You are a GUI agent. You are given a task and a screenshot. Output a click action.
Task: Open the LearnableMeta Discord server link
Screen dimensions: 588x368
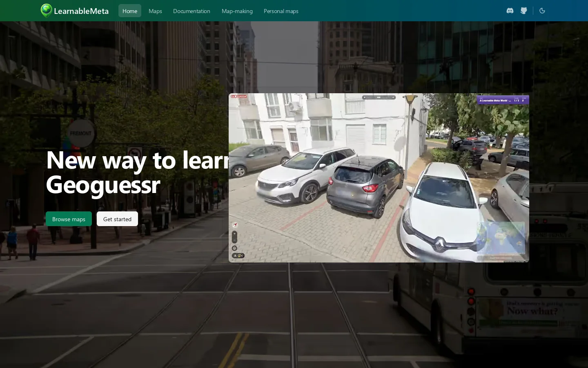pyautogui.click(x=510, y=11)
